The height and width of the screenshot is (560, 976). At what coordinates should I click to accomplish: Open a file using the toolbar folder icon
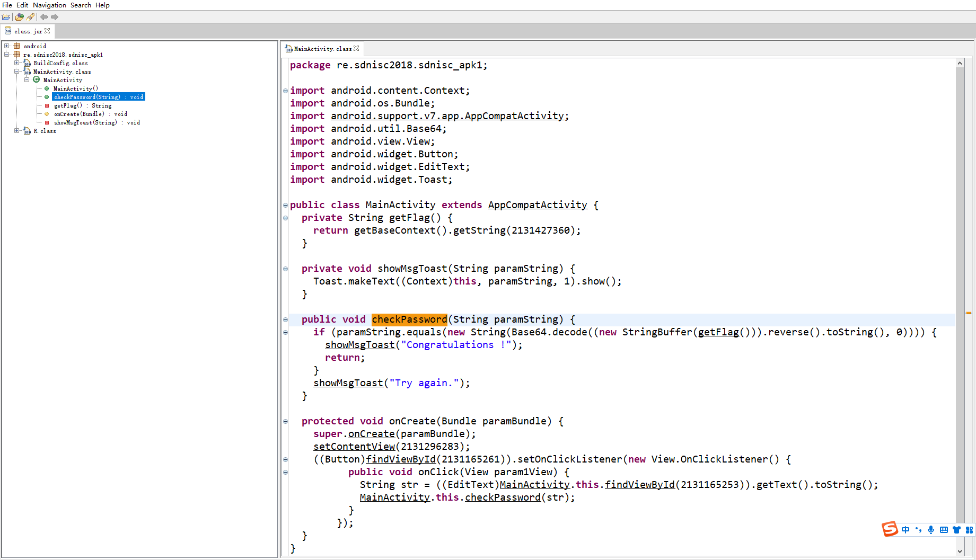coord(6,17)
